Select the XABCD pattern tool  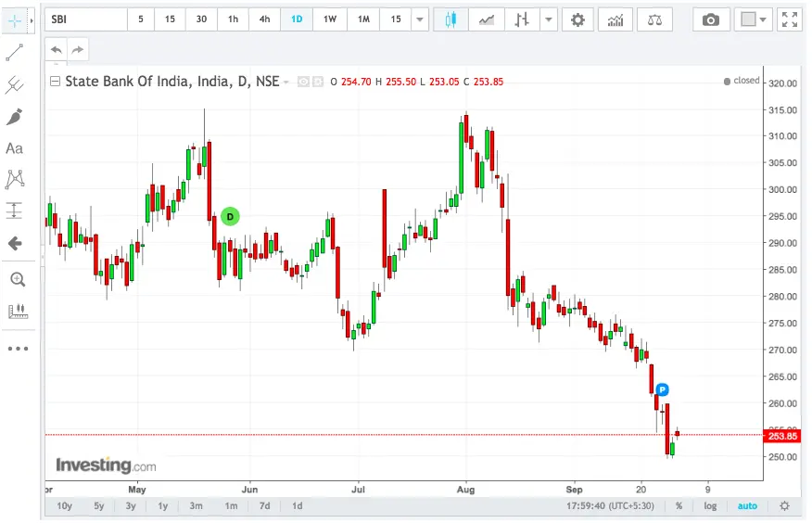pos(15,179)
